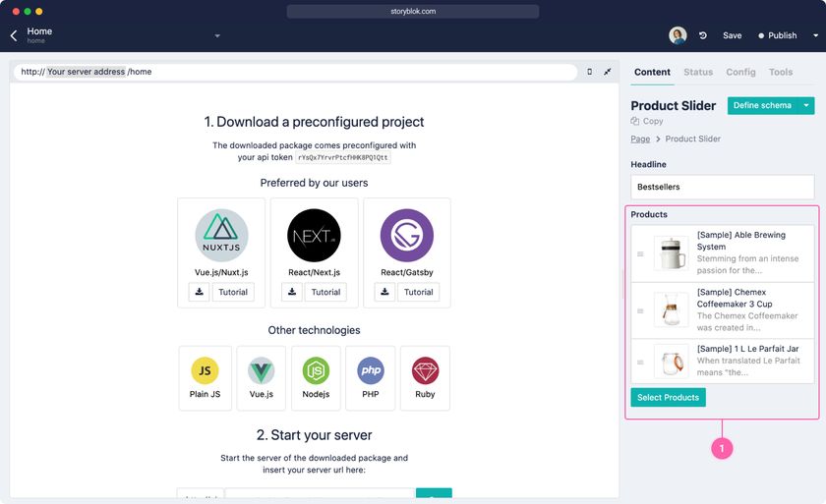Viewport: 826px width, 504px height.
Task: Download the React/Next.js project
Action: coord(292,292)
